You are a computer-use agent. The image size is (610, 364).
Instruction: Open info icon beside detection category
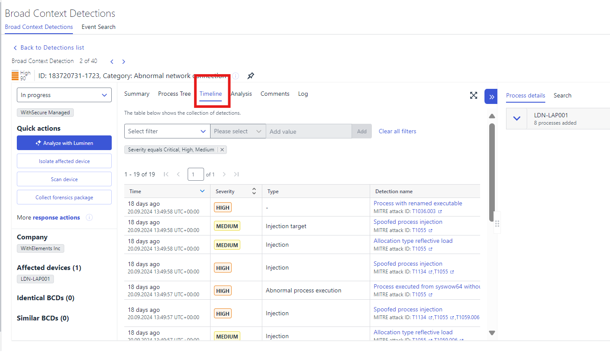tap(236, 76)
